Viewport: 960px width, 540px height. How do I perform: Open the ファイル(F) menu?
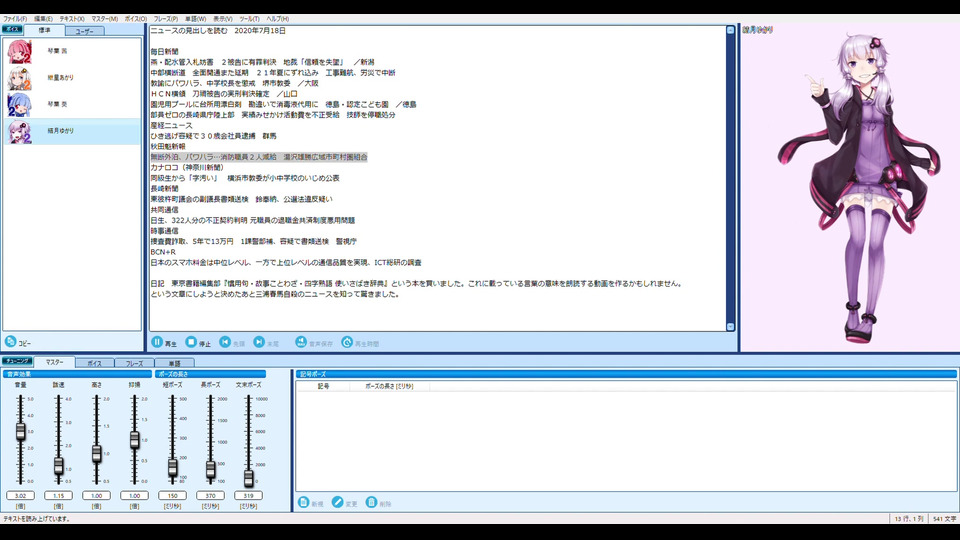tap(15, 19)
